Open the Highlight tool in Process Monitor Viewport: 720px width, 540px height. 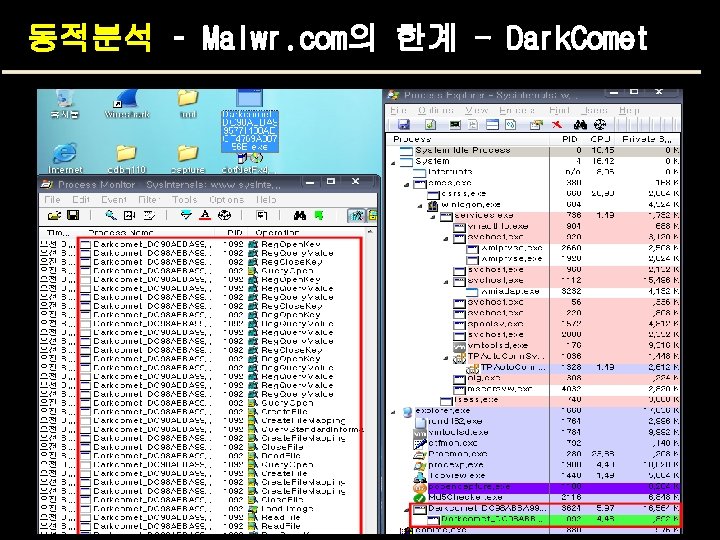click(x=205, y=215)
